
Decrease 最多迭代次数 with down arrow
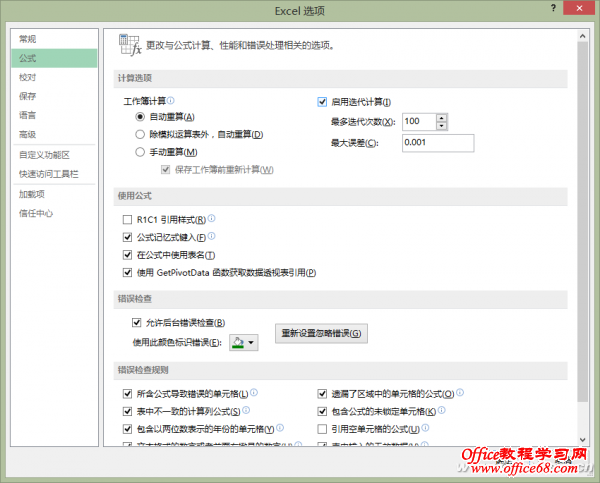442,126
